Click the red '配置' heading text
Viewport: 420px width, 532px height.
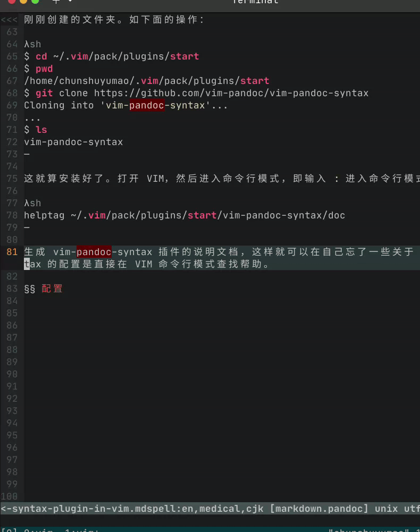click(x=52, y=289)
